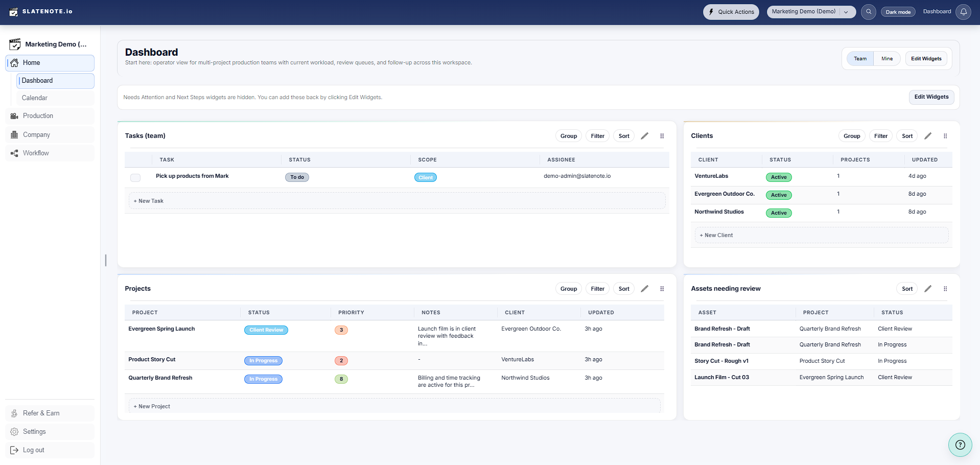Open search using the magnifier icon
The height and width of the screenshot is (465, 980).
tap(869, 12)
